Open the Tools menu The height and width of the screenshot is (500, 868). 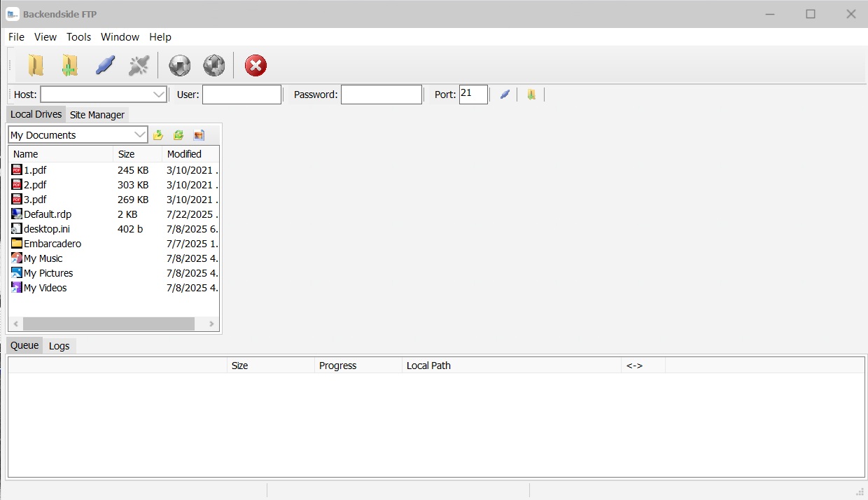click(x=78, y=36)
